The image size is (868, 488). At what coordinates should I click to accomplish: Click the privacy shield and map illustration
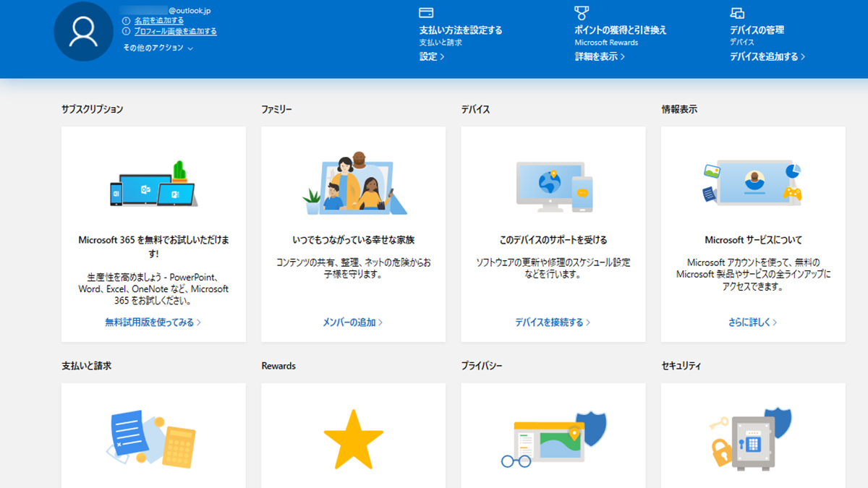pos(553,439)
